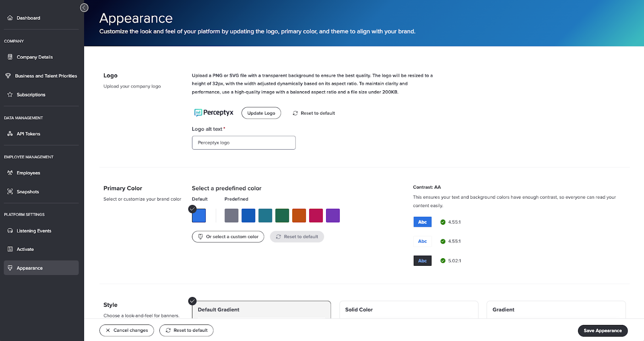Click the trophy icon for Business and Talent Priorities
Image resolution: width=644 pixels, height=341 pixels.
[8, 76]
